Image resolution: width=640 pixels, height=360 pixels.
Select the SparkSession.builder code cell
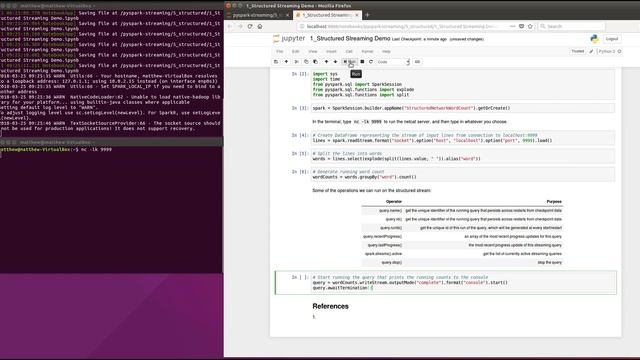pyautogui.click(x=462, y=108)
